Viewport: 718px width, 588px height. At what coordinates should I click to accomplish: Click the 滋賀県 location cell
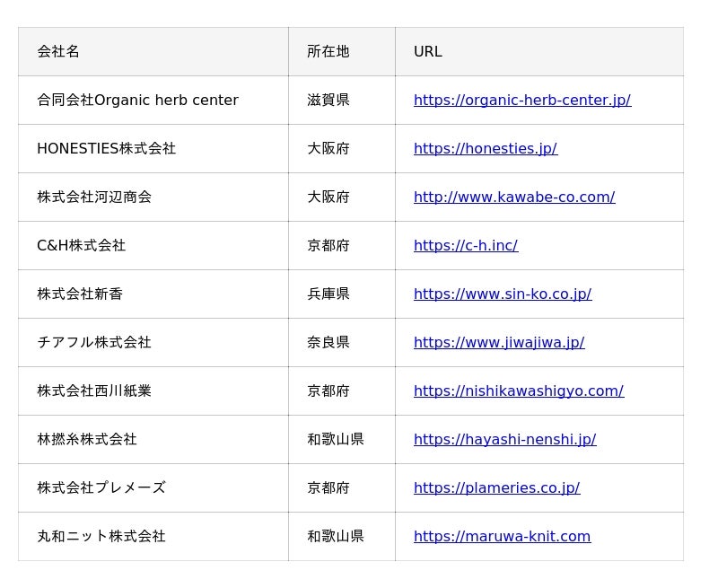tap(328, 101)
